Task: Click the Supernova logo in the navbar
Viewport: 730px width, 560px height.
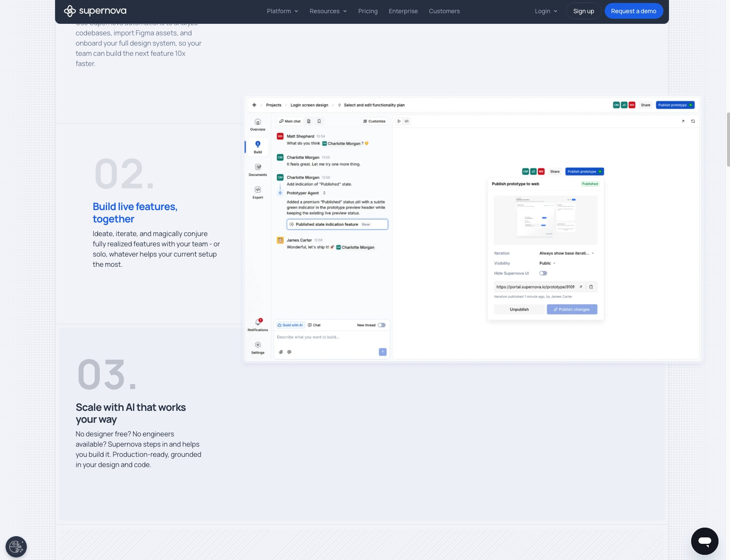Action: (x=95, y=11)
